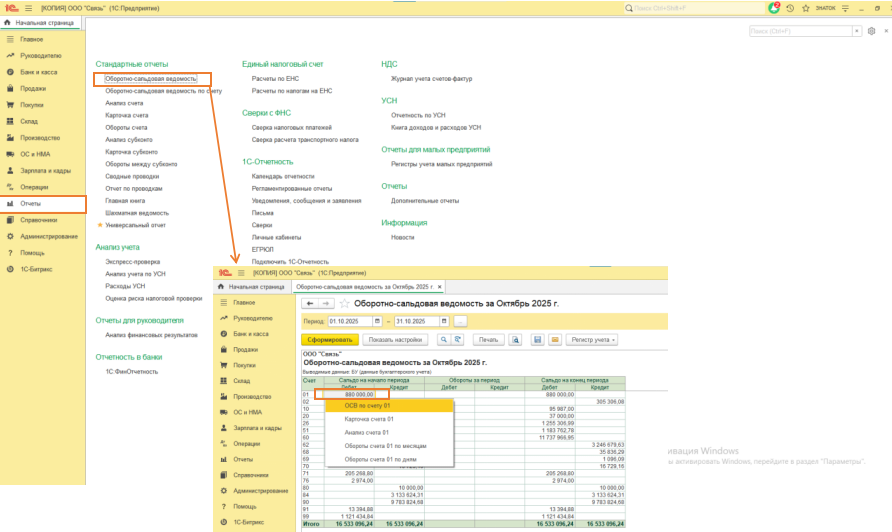
Task: Open Универсальный отчет starred link
Action: (135, 225)
